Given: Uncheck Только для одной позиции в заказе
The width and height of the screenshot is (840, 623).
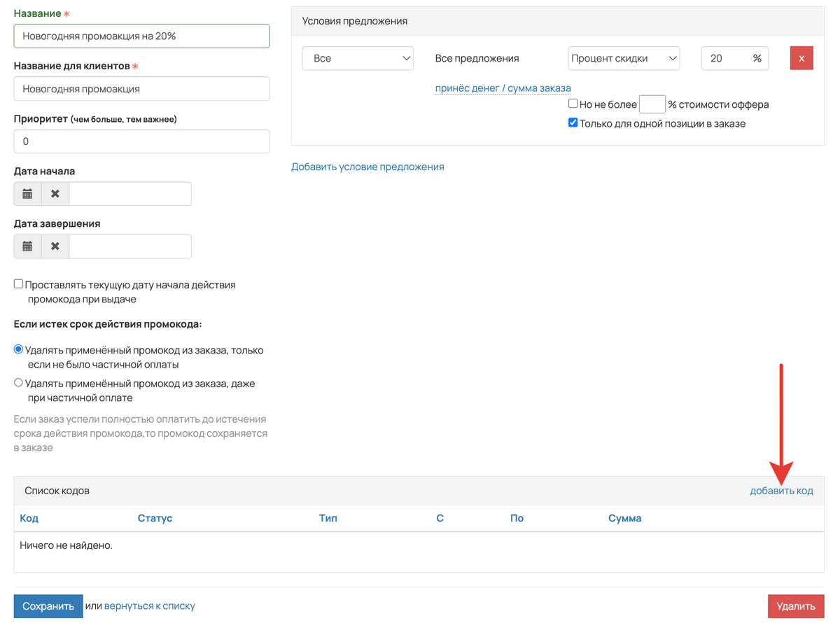Looking at the screenshot, I should (x=573, y=122).
